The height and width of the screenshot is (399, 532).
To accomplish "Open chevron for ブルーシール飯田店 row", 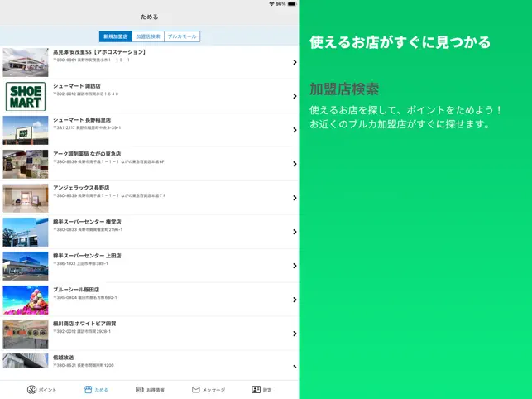I will point(295,300).
